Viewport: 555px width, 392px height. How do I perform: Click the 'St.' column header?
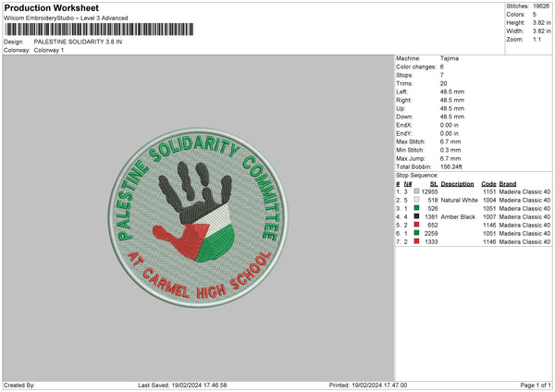tap(434, 184)
